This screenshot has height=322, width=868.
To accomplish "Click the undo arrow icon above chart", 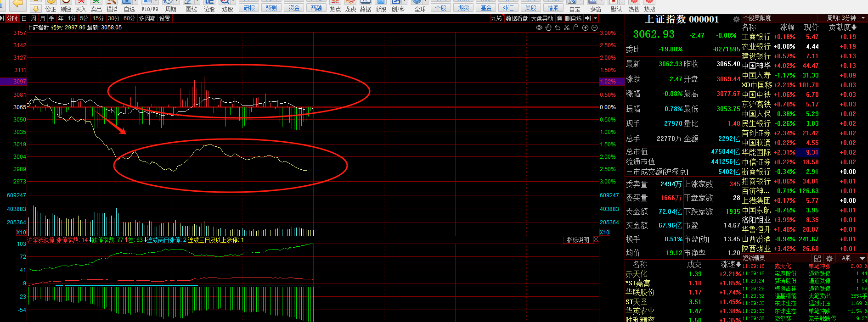I will [x=558, y=28].
